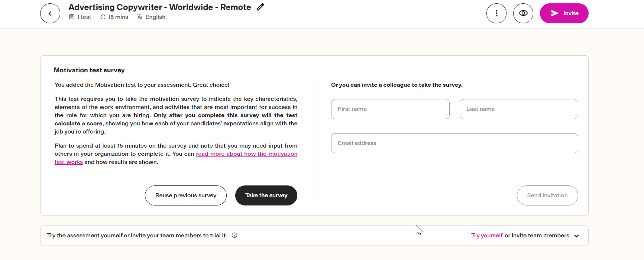The height and width of the screenshot is (260, 644).
Task: Open the Motivation test survey heading
Action: pos(89,70)
